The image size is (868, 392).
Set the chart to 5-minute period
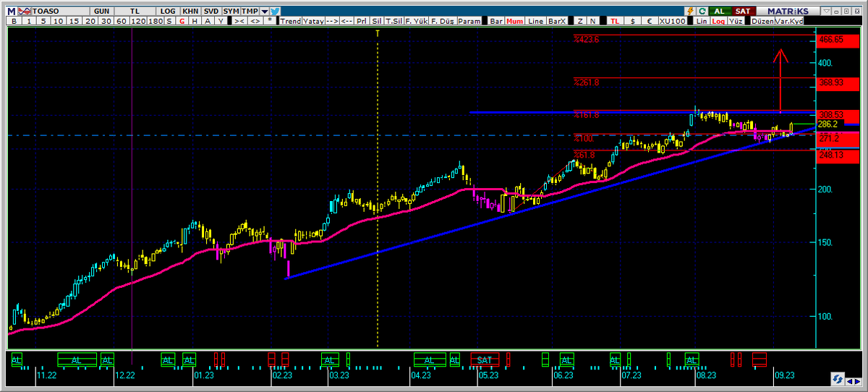(43, 21)
